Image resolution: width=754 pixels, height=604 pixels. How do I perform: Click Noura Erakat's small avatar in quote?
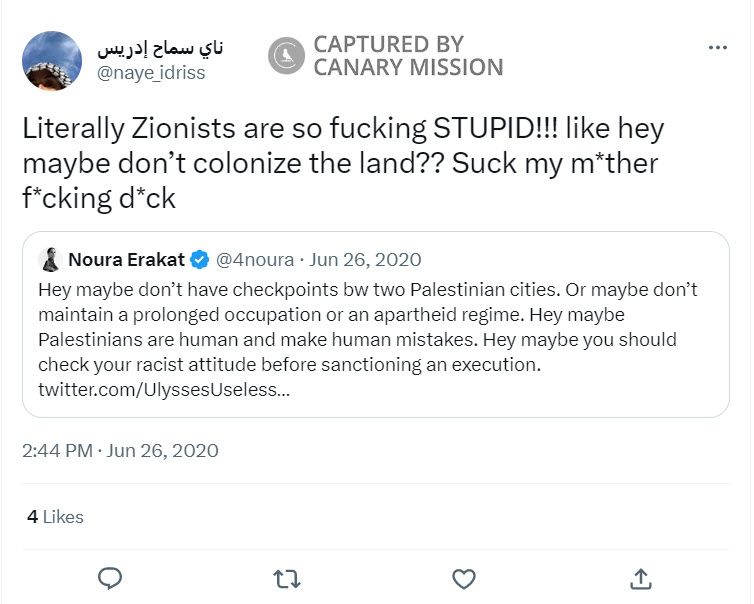[x=50, y=260]
